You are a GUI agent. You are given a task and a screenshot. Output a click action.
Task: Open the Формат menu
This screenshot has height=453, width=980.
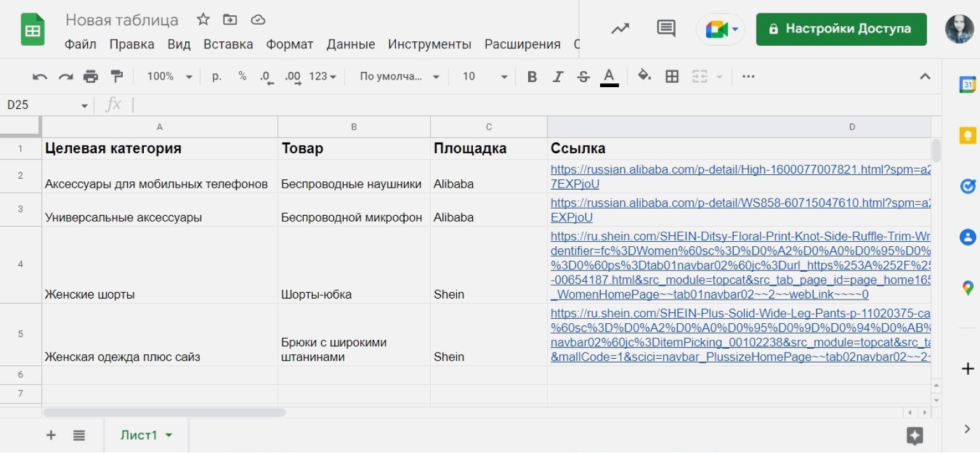(x=290, y=44)
